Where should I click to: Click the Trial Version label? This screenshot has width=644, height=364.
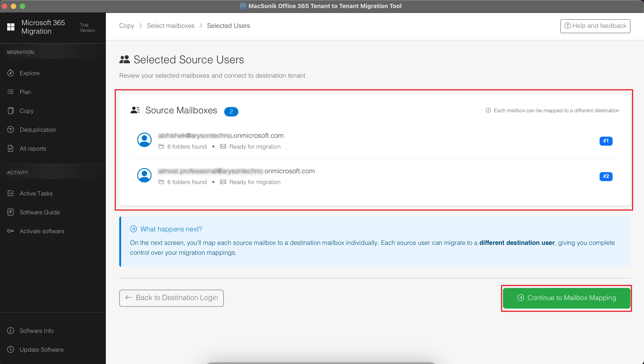click(87, 28)
